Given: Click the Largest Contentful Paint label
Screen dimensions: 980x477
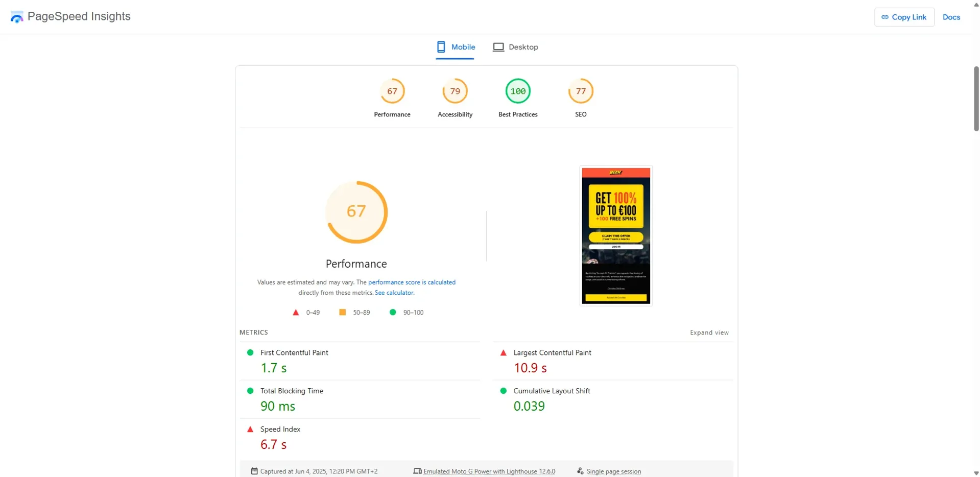Looking at the screenshot, I should tap(552, 352).
